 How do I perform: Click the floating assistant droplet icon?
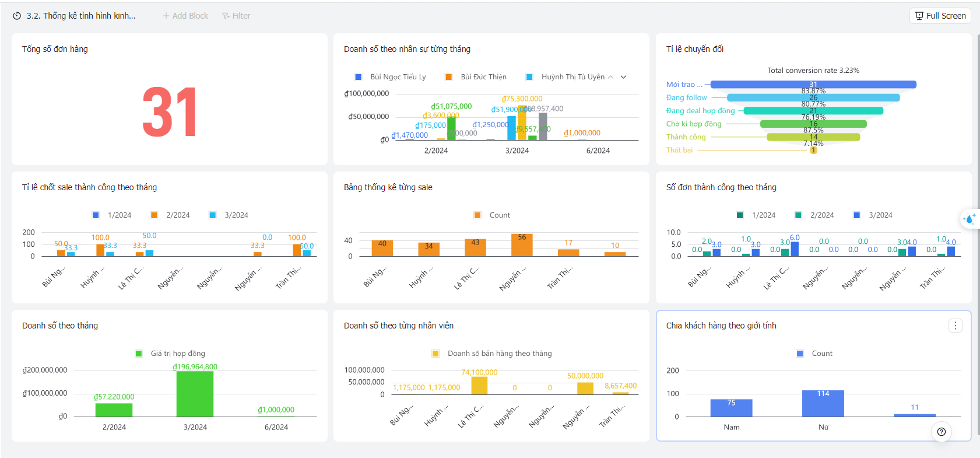(x=970, y=219)
